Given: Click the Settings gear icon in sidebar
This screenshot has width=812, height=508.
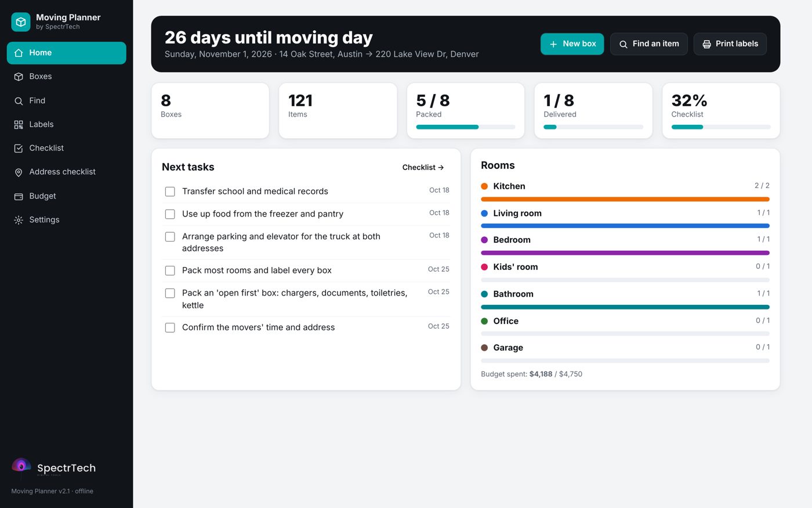Looking at the screenshot, I should coord(19,220).
